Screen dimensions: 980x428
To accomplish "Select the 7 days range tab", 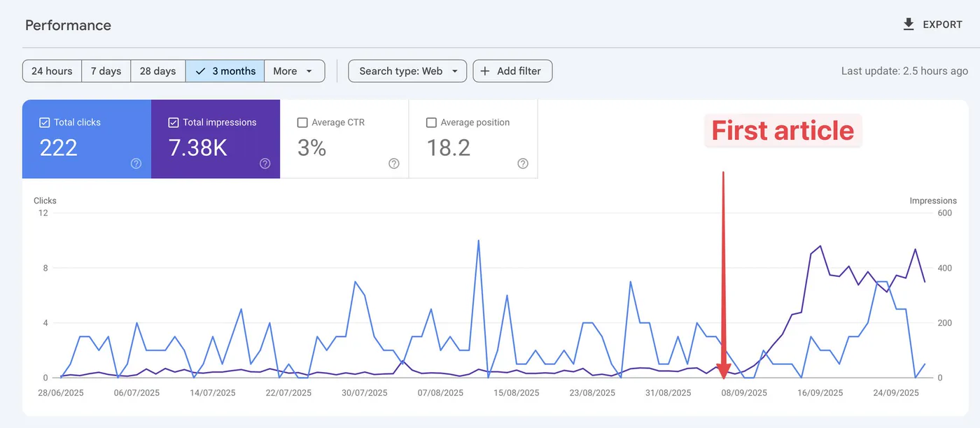I will 106,71.
